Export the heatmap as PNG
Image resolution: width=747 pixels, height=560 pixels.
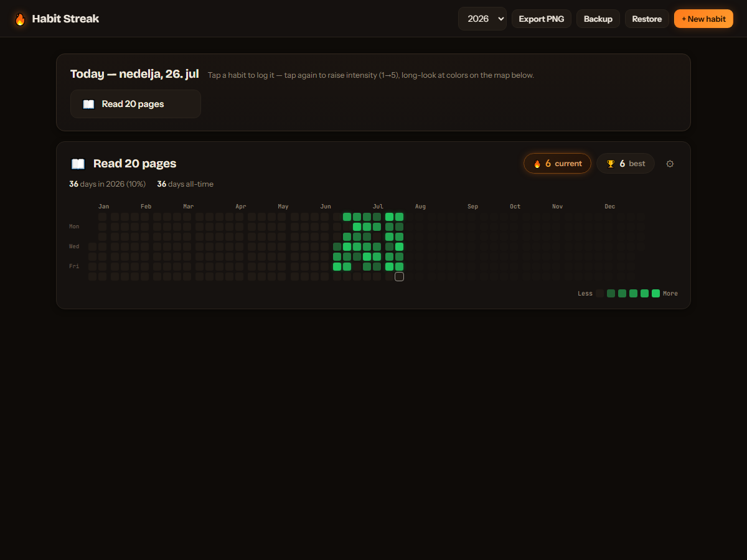(542, 19)
